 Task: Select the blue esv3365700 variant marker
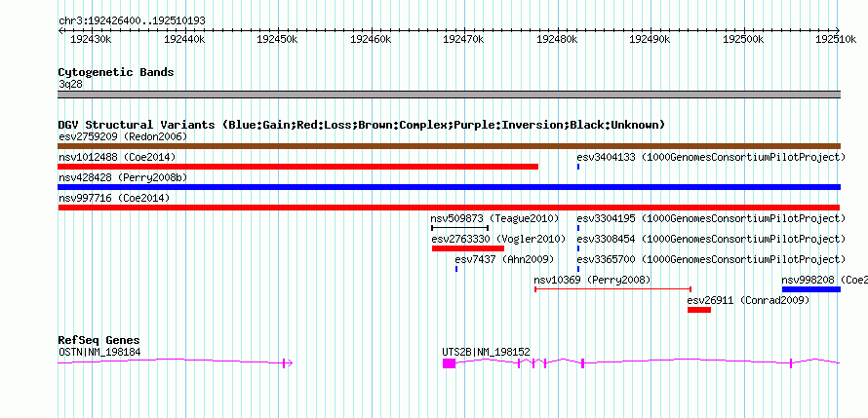tap(578, 269)
